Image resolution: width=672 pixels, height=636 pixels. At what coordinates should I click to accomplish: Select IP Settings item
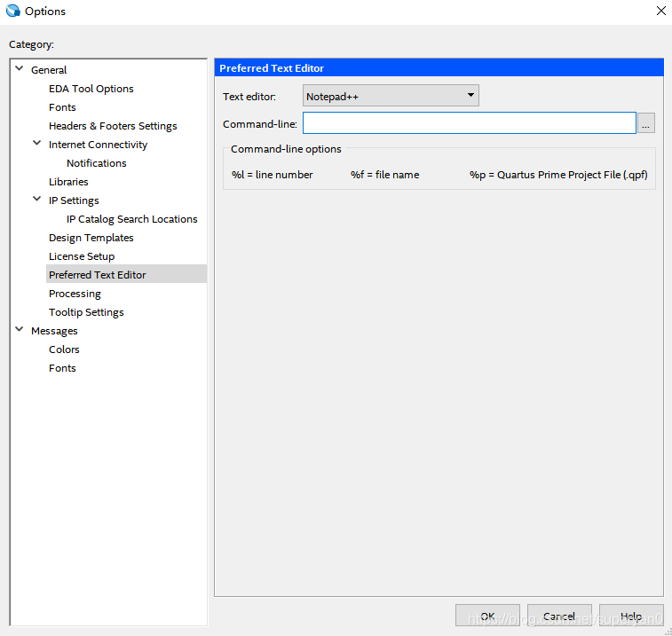[74, 200]
